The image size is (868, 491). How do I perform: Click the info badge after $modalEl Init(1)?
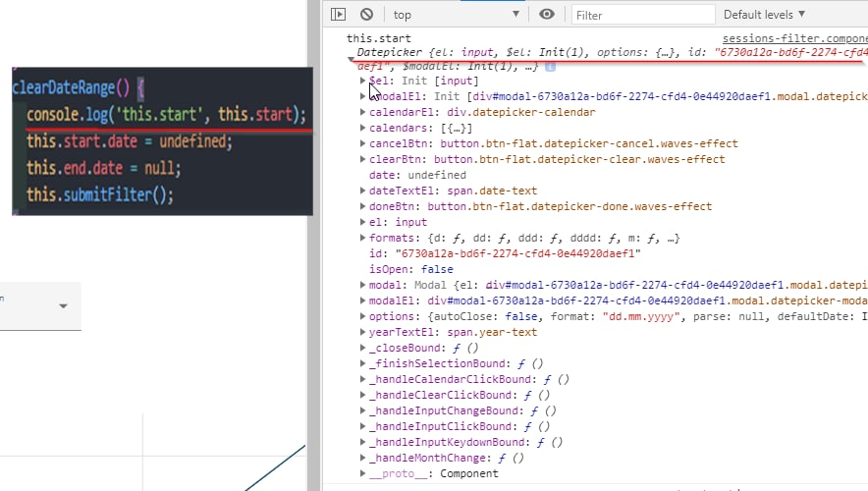pos(550,67)
